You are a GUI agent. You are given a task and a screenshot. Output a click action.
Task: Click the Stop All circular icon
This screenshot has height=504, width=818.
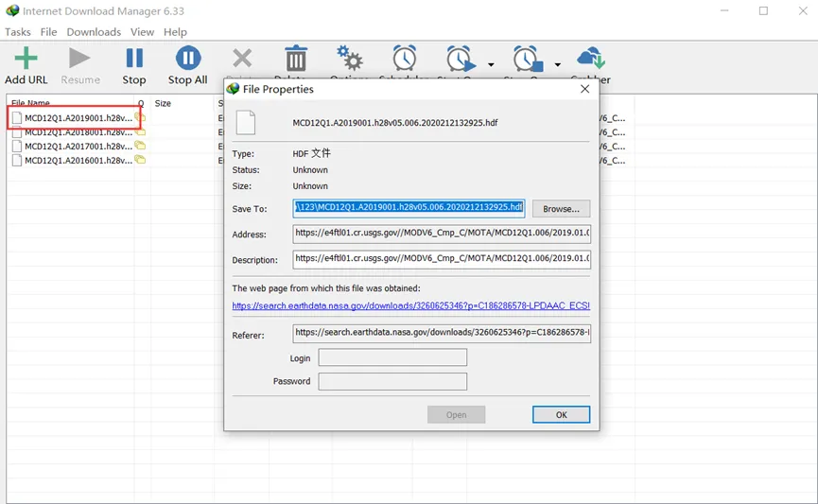(x=188, y=58)
